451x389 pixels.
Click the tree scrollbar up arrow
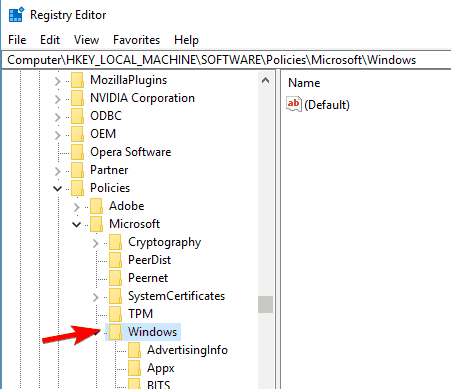click(x=265, y=80)
